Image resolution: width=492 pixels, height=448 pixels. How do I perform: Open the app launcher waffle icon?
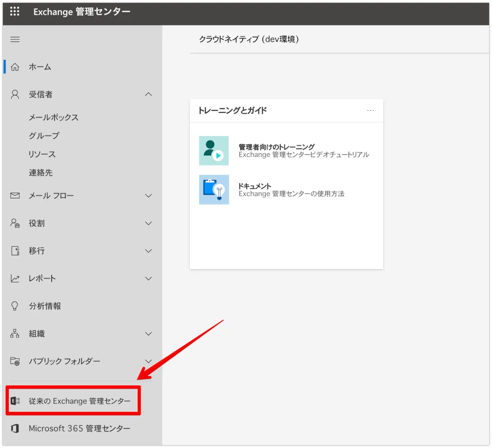(x=15, y=11)
